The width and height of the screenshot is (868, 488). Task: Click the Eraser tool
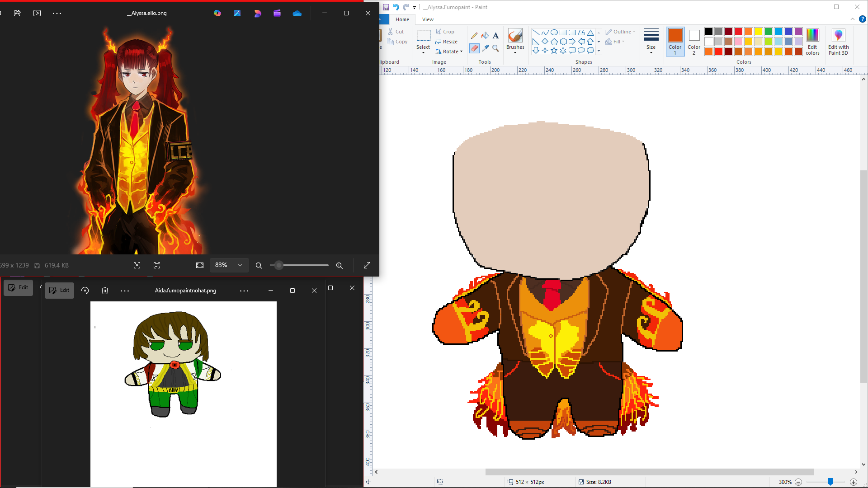click(474, 48)
